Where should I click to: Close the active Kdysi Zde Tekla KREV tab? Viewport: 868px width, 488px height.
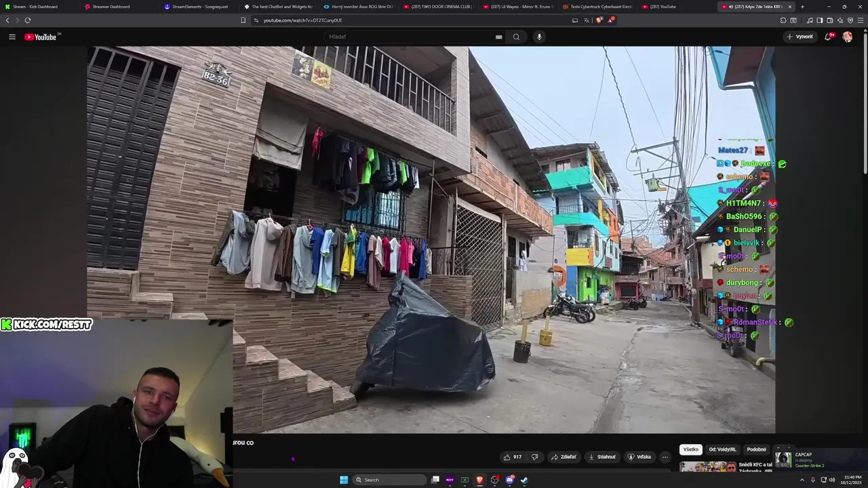pos(789,7)
